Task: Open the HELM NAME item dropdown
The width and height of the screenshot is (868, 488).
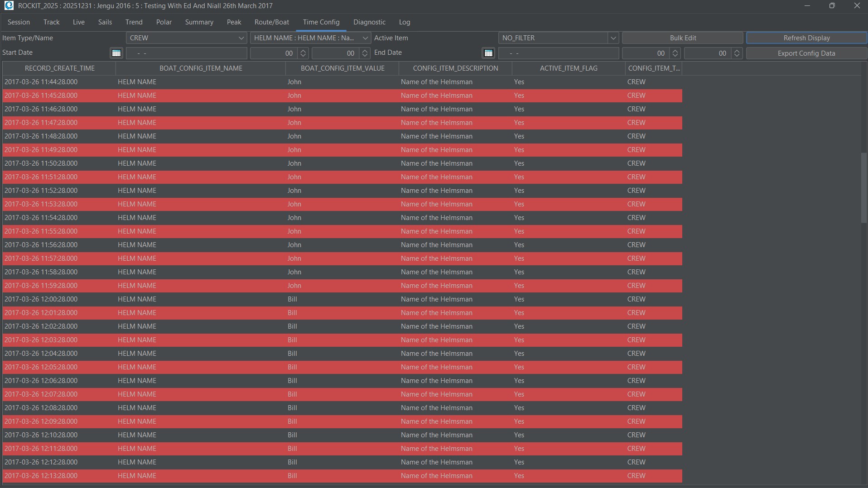Action: 365,38
